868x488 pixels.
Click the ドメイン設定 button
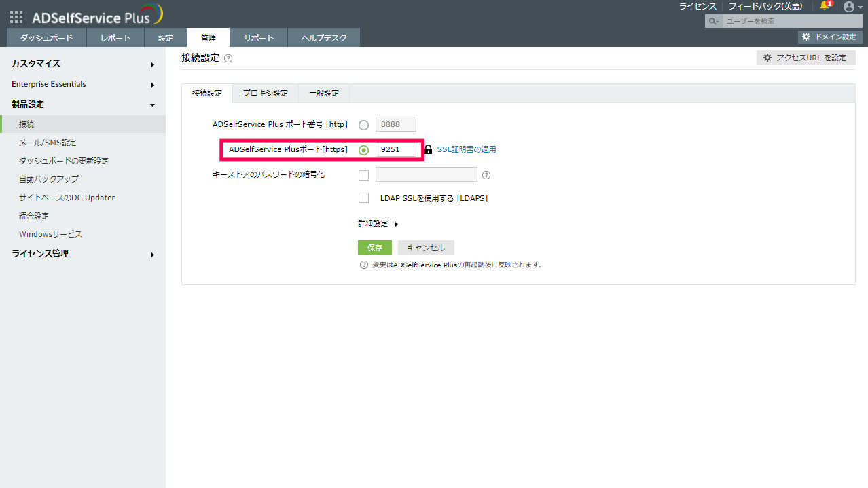click(x=830, y=37)
